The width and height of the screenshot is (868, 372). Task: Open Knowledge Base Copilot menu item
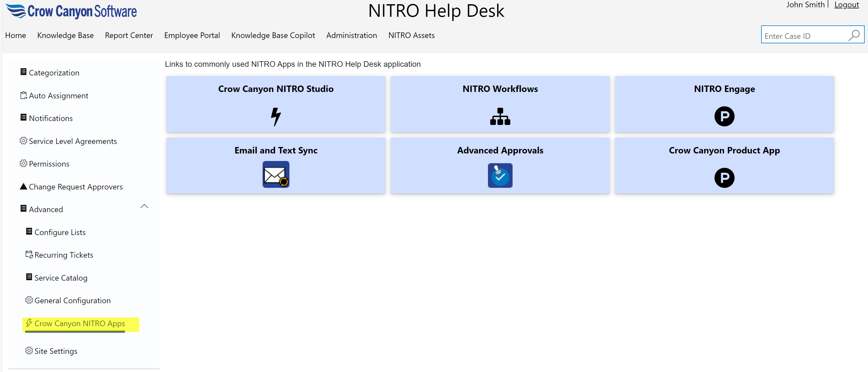pos(273,35)
